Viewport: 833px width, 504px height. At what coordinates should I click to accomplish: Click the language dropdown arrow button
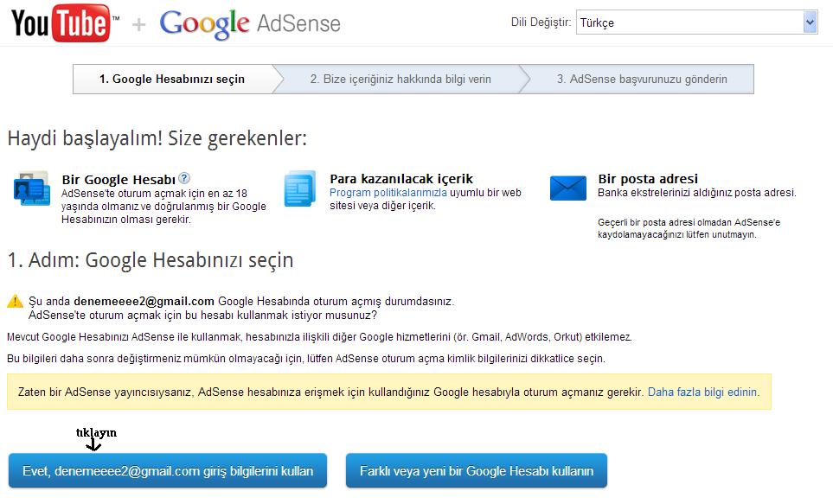point(810,22)
